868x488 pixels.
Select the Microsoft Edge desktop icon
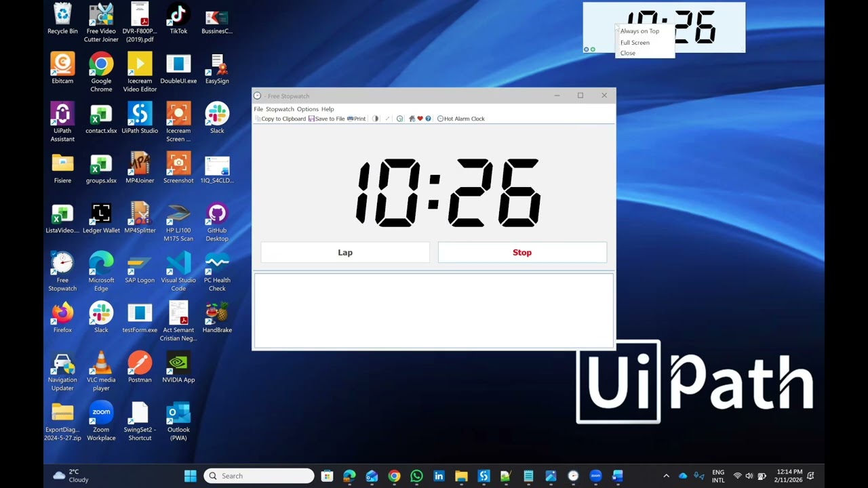(x=101, y=272)
